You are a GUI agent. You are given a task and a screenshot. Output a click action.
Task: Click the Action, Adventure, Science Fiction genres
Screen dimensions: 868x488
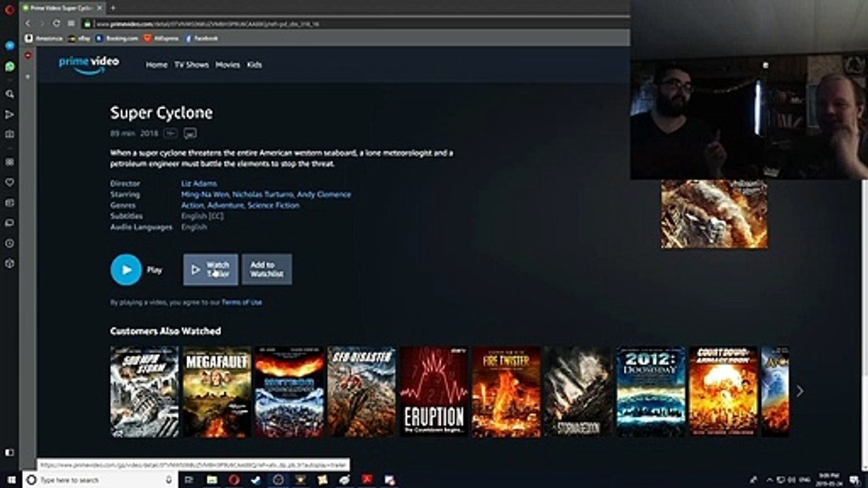(240, 205)
